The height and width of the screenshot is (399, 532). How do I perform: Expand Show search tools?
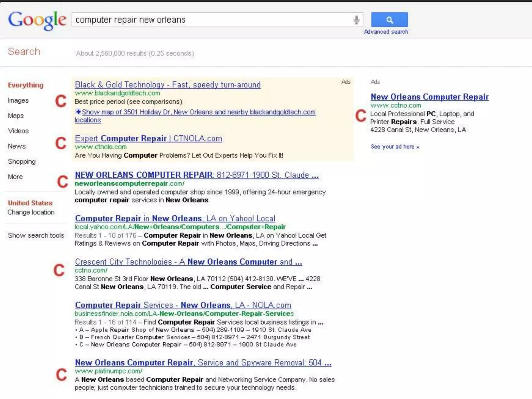[x=36, y=235]
